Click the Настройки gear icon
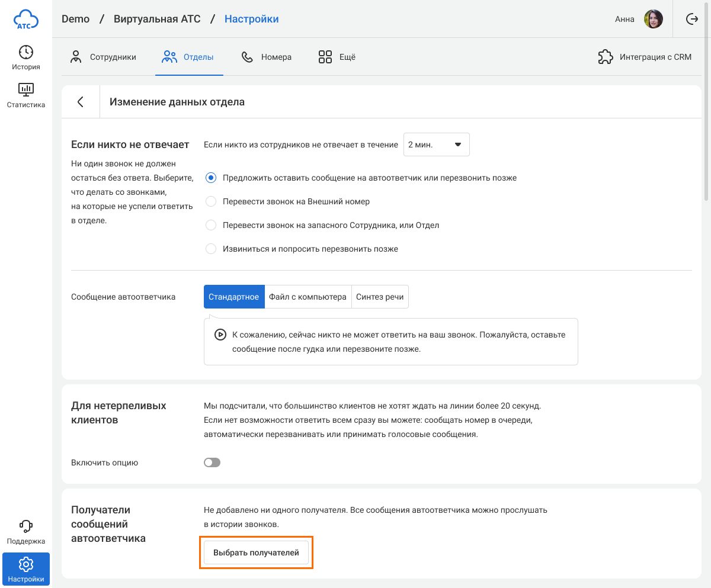 26,564
